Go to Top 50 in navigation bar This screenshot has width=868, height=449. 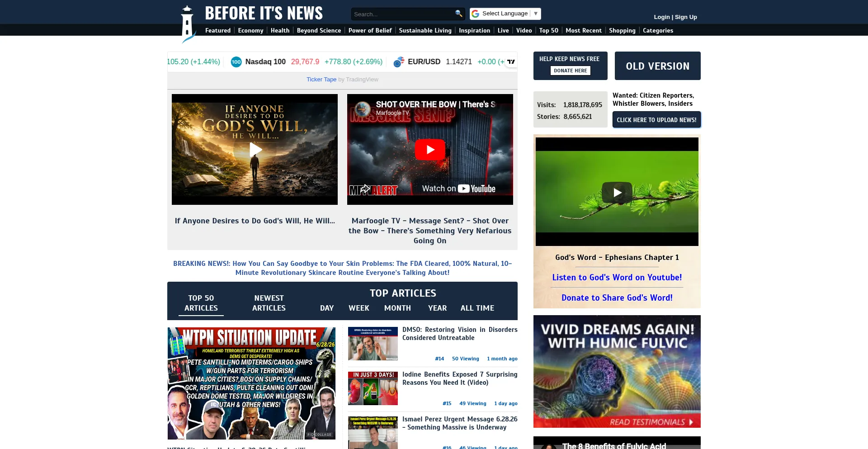coord(548,30)
